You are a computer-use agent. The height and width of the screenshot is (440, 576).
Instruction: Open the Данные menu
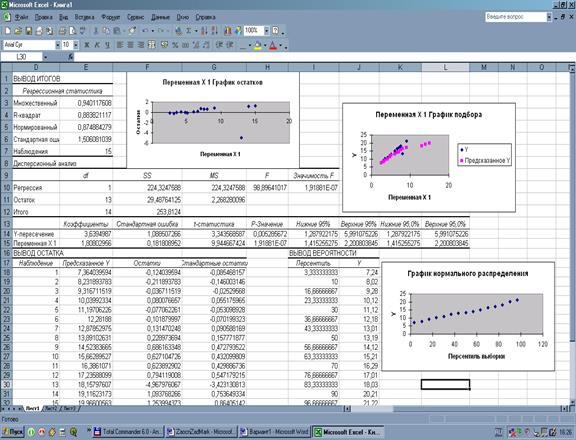pyautogui.click(x=160, y=17)
